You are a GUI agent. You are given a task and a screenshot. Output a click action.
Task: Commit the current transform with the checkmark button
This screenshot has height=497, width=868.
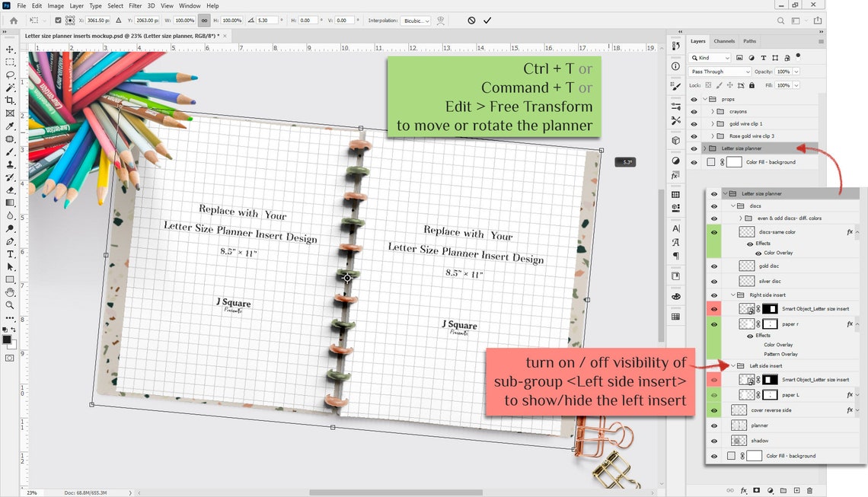coord(487,21)
